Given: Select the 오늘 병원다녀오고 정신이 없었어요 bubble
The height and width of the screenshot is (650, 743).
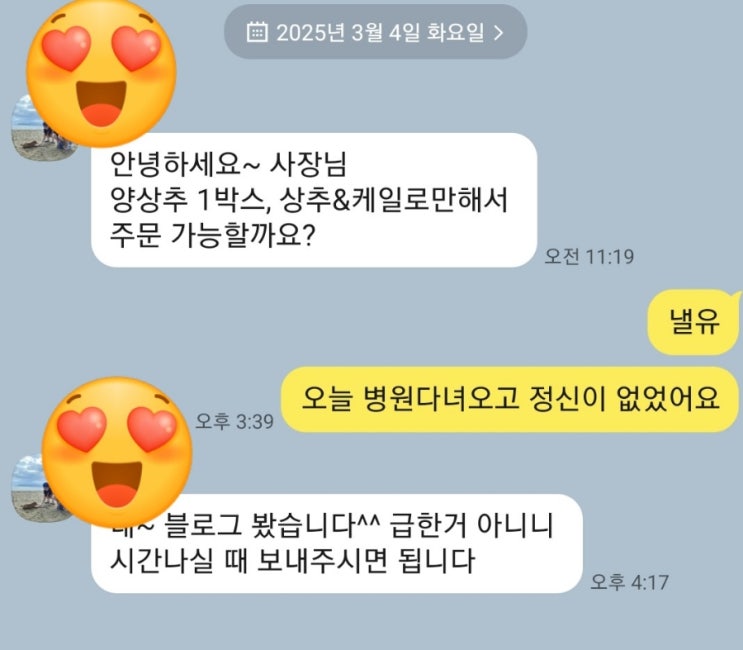Looking at the screenshot, I should tap(510, 399).
